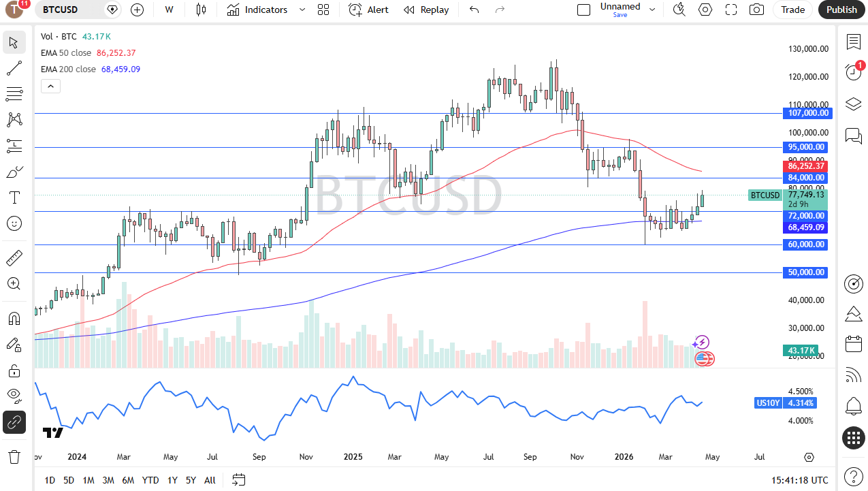Open the Watchlist panel
This screenshot has width=868, height=491.
tap(853, 42)
